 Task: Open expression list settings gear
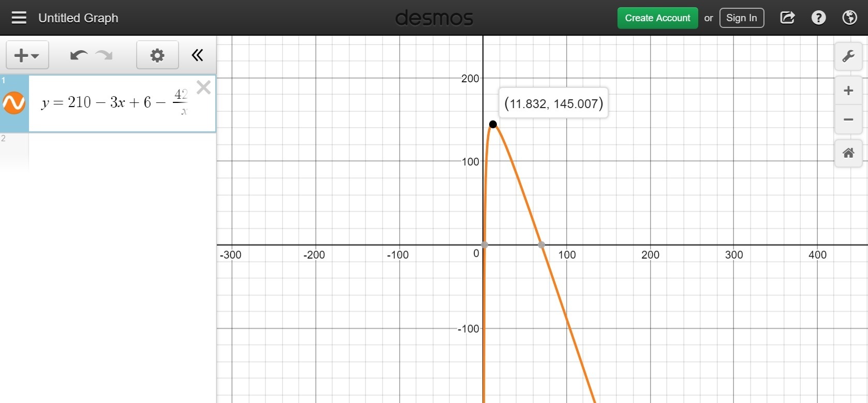(x=157, y=55)
